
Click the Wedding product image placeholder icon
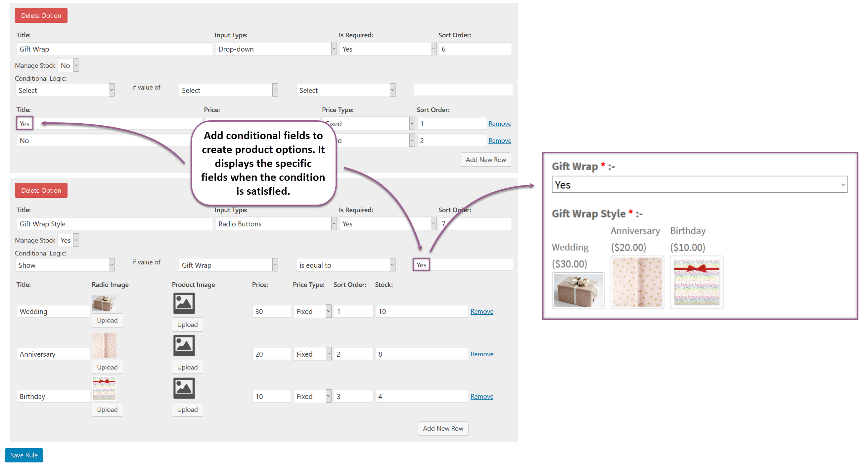click(184, 303)
